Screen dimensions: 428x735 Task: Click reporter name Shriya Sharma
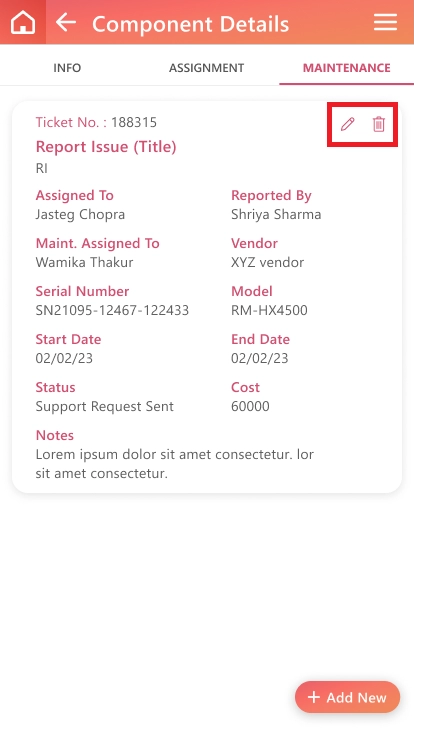coord(276,215)
